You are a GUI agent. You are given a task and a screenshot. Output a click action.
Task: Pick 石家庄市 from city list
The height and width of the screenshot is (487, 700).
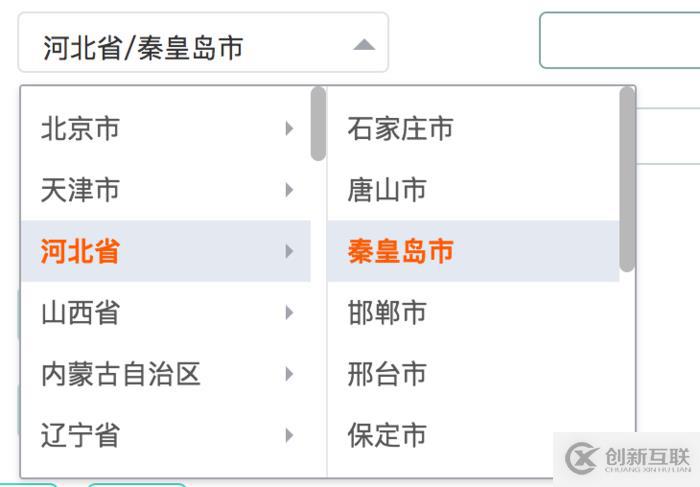[400, 128]
